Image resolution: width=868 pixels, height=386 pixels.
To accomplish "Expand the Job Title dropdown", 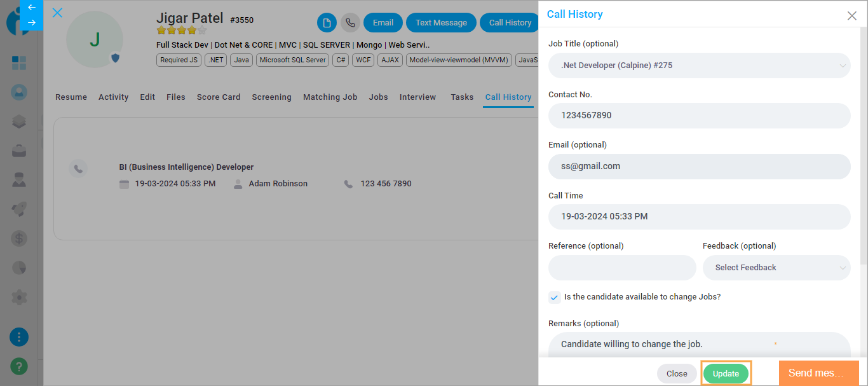I will pos(700,65).
